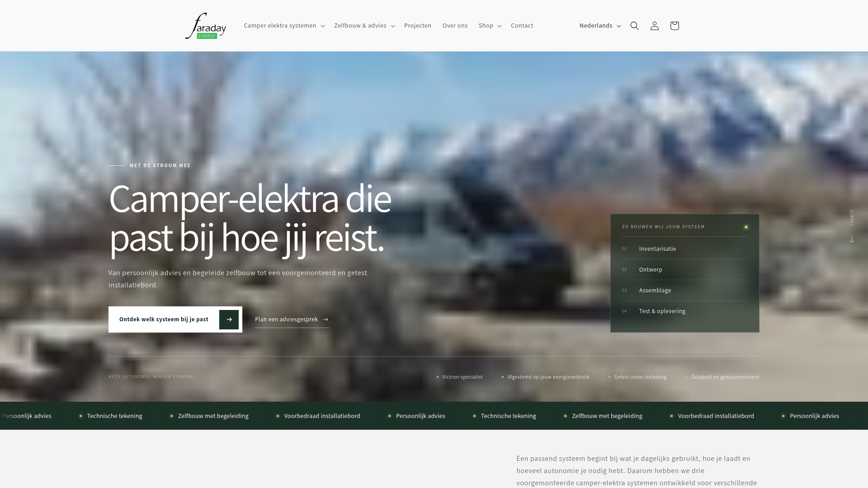Image resolution: width=868 pixels, height=488 pixels.
Task: Select step 02 Ontwerp
Action: (x=685, y=270)
